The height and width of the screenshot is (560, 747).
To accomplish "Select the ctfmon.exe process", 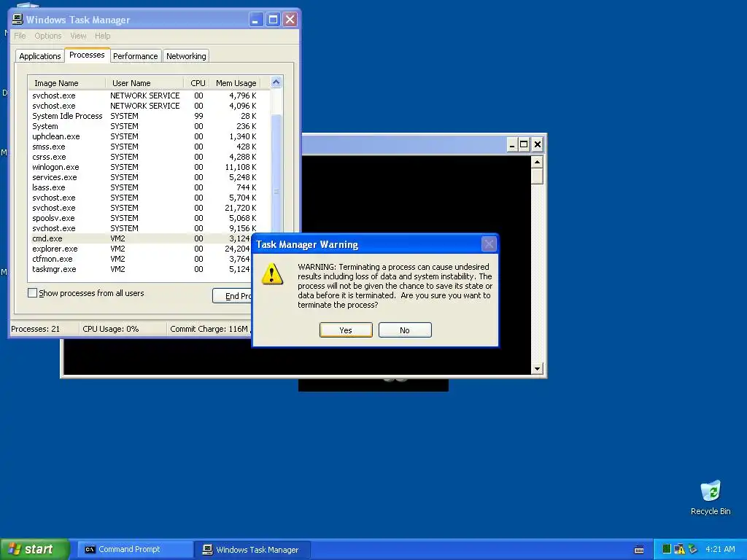I will pyautogui.click(x=141, y=259).
